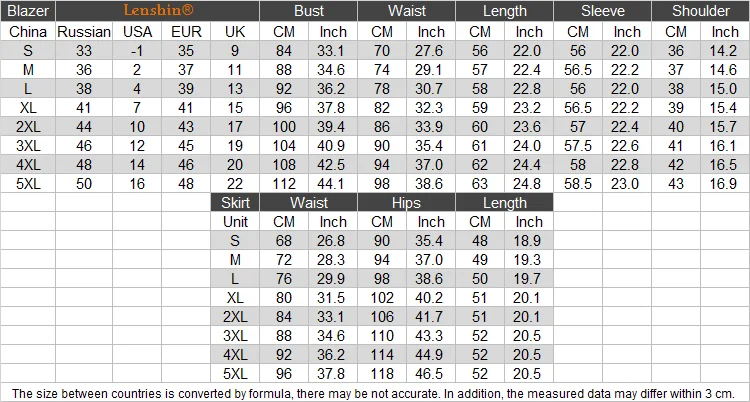The width and height of the screenshot is (750, 402).
Task: Click the Bust column header
Action: pyautogui.click(x=309, y=11)
